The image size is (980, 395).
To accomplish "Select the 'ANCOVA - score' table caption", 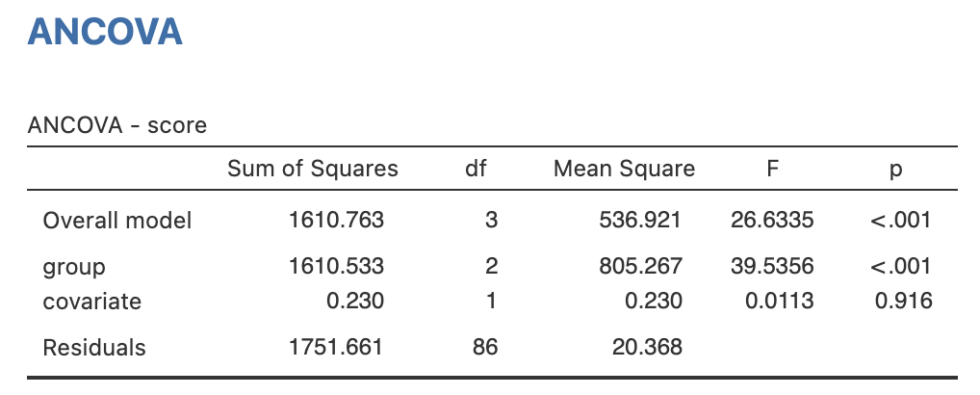I will (x=117, y=125).
